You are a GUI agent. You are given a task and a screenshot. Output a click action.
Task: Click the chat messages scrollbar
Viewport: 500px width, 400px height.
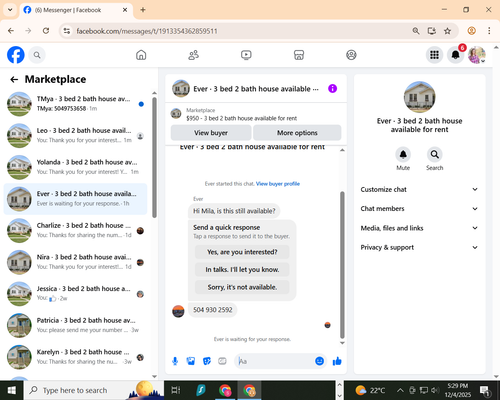[x=342, y=265]
